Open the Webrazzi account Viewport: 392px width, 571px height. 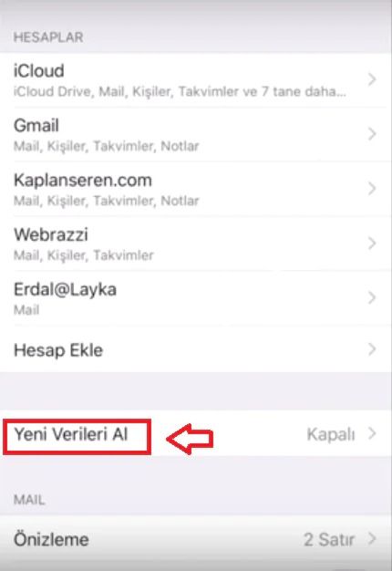point(196,244)
